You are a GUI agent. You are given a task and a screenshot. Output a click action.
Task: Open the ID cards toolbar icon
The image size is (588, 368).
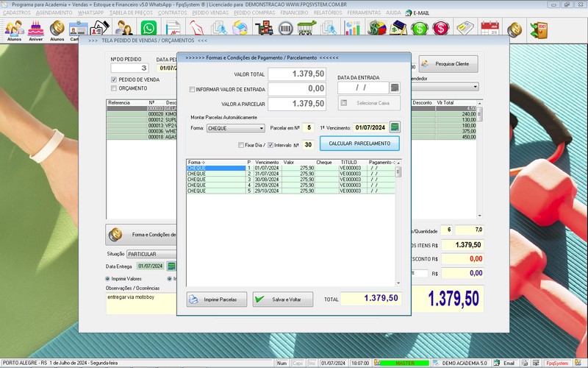[x=79, y=29]
